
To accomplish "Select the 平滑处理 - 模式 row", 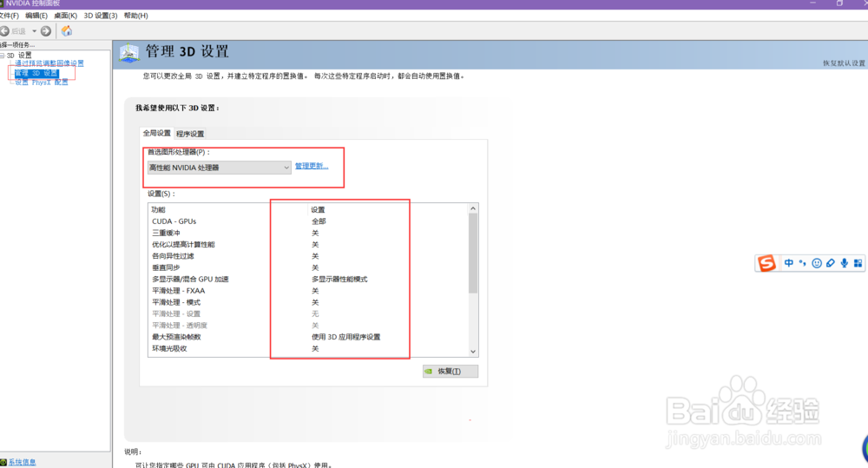I will tap(308, 302).
